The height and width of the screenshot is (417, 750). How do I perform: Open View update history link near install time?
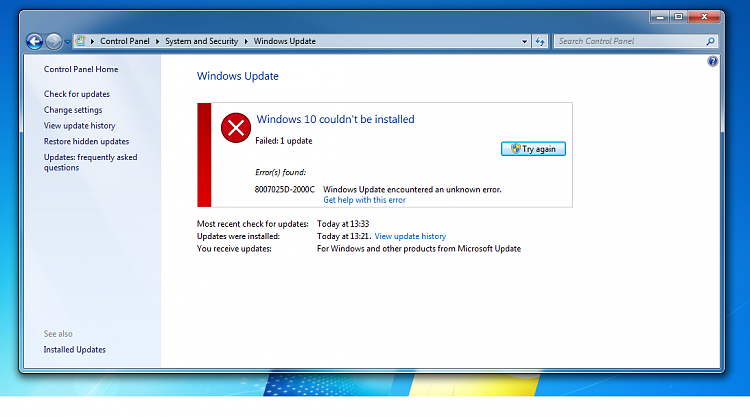click(410, 236)
